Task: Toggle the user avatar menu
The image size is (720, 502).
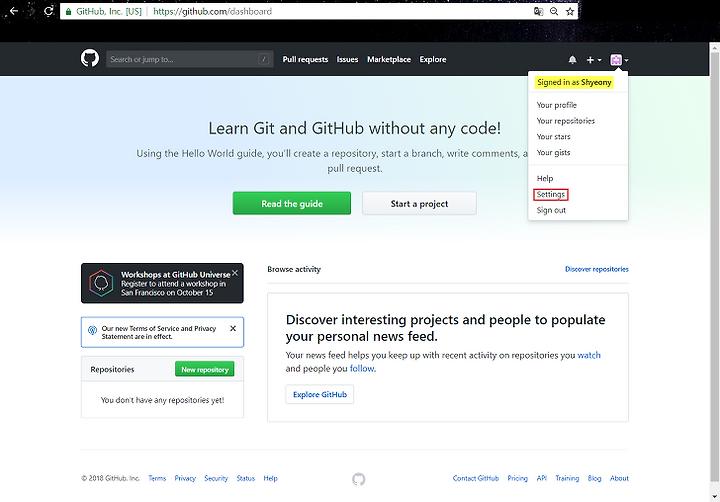Action: (x=619, y=60)
